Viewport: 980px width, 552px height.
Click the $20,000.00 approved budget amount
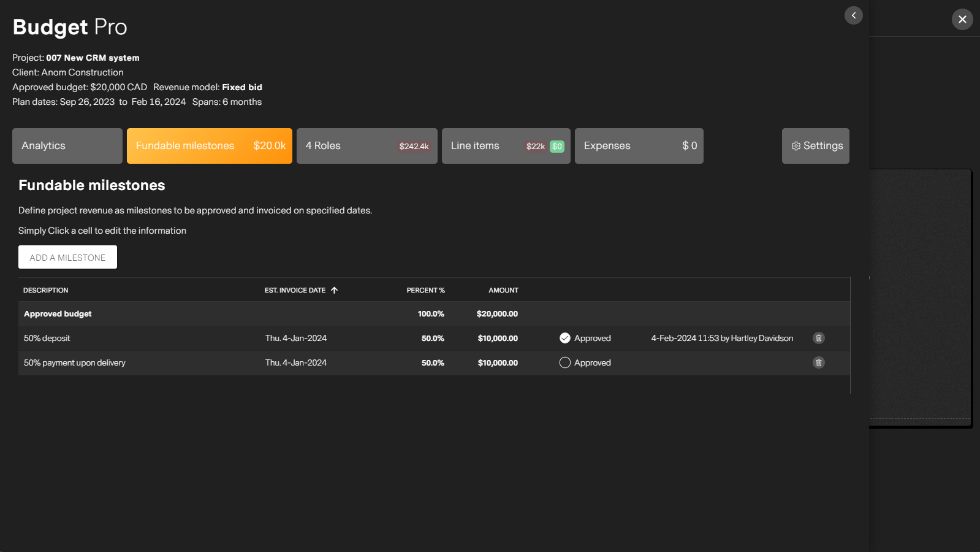[497, 313]
